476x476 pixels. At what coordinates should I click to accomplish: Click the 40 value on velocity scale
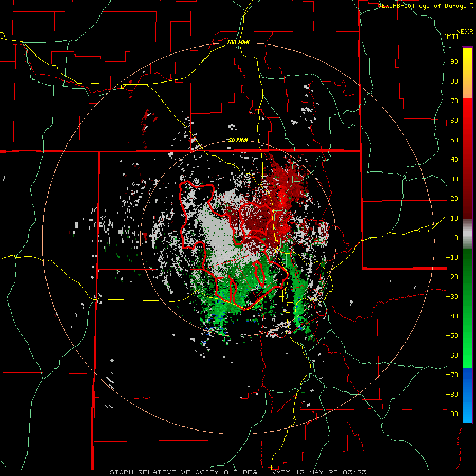pos(454,159)
